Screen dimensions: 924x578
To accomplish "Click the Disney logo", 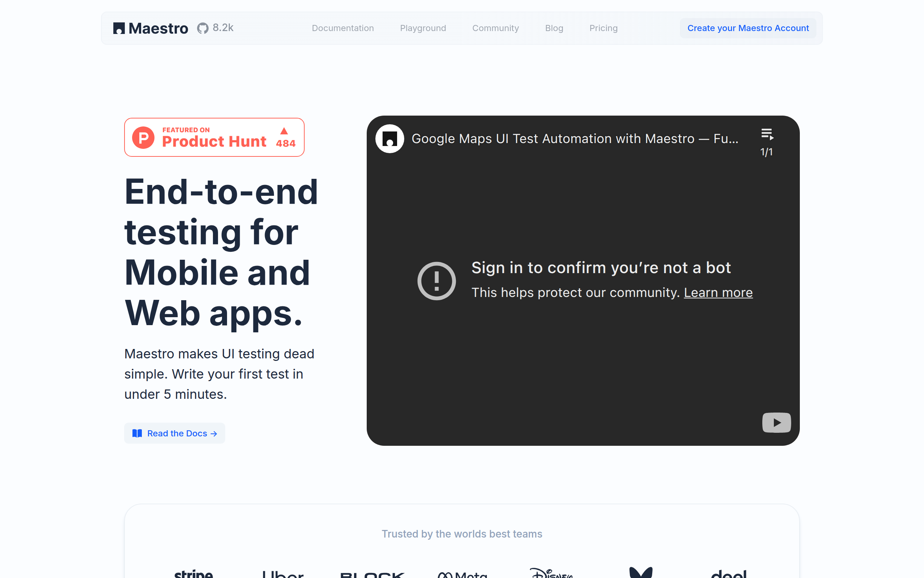I will tap(551, 573).
